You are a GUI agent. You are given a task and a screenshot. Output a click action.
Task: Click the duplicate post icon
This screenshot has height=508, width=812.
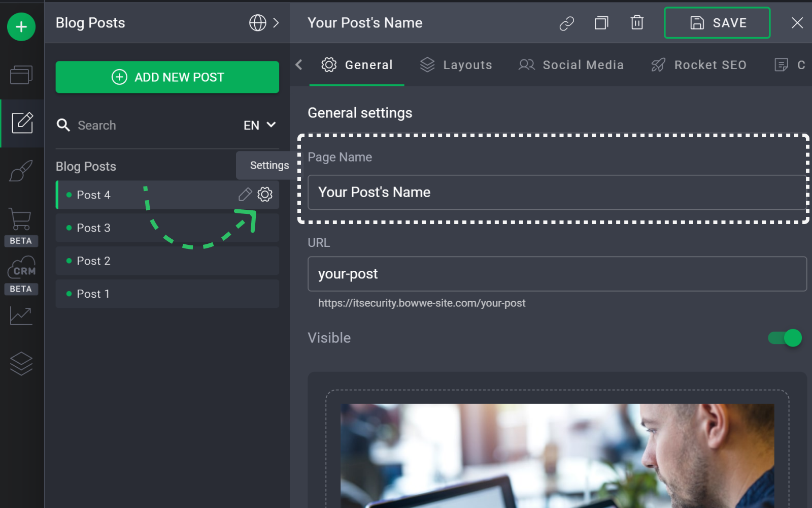coord(601,23)
